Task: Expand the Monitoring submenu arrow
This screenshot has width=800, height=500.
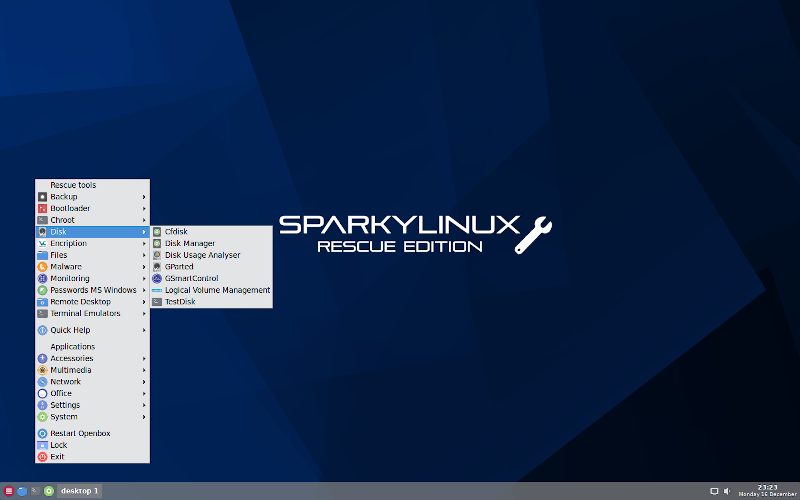Action: coord(144,279)
